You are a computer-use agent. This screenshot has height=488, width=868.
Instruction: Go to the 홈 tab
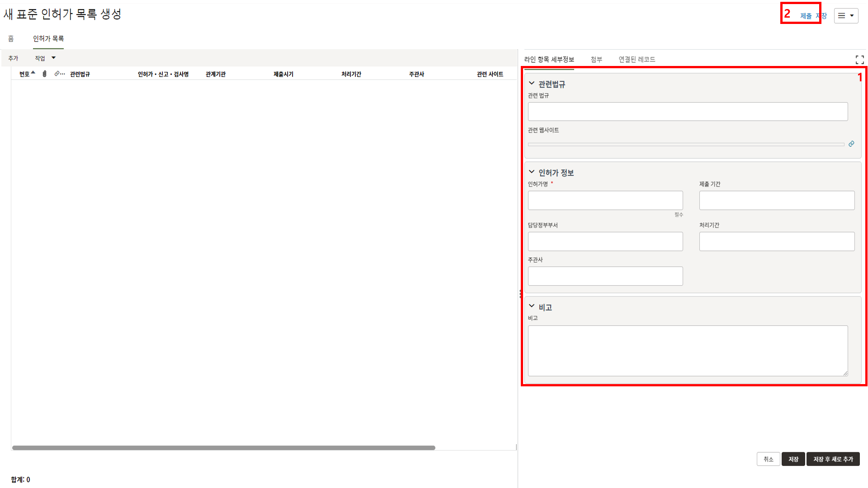(11, 39)
